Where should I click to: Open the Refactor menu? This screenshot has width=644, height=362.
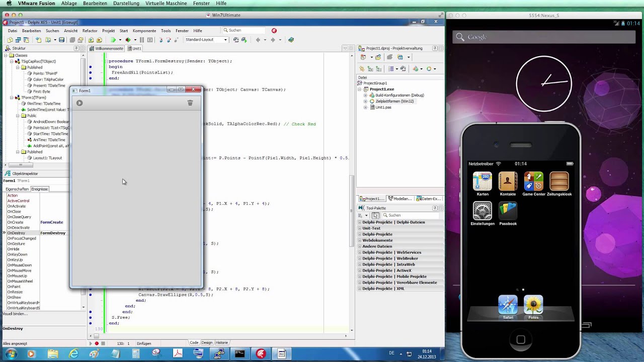coord(90,31)
